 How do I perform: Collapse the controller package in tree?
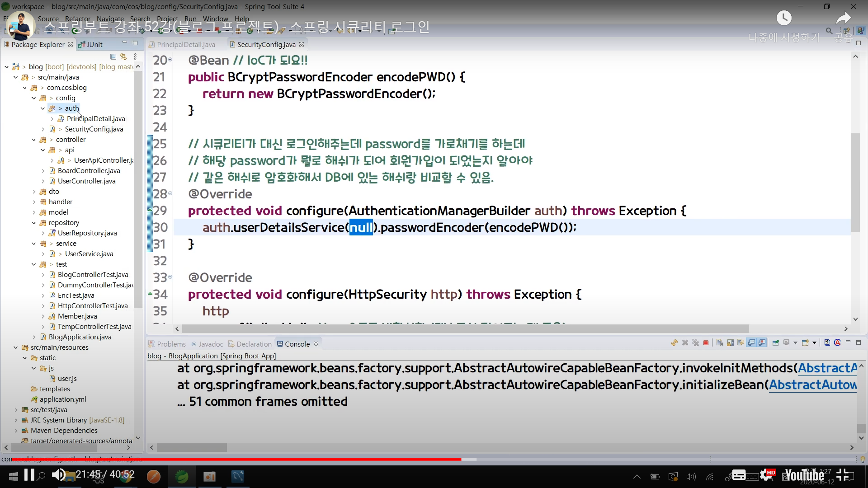click(x=34, y=140)
